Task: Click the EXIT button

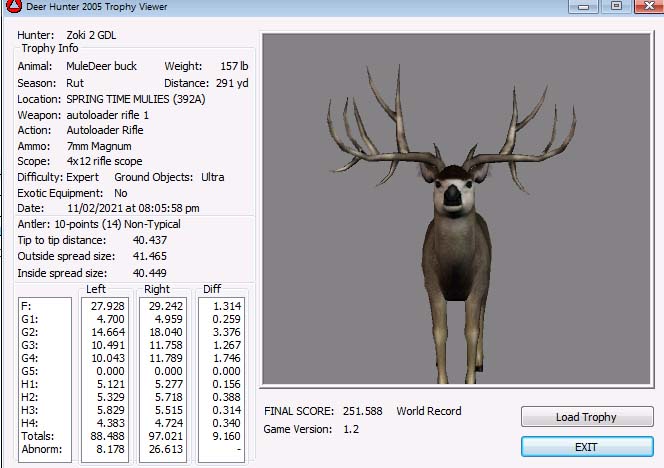Action: click(x=587, y=446)
